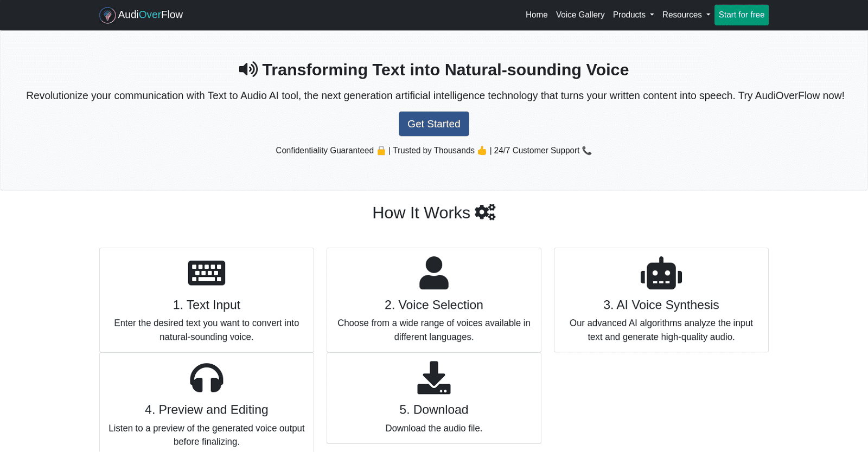This screenshot has width=868, height=452.
Task: Expand the Products dropdown menu
Action: (633, 15)
